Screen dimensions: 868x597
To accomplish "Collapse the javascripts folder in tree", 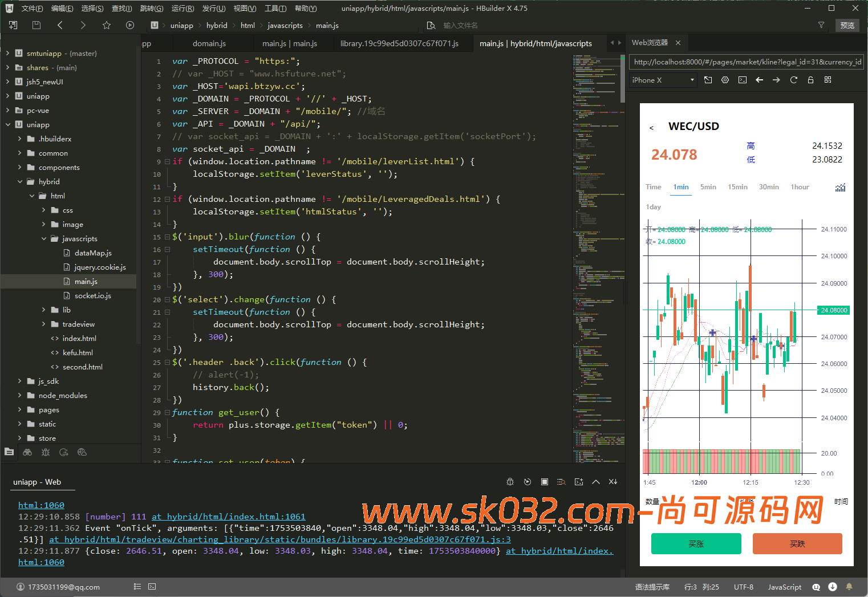I will [x=44, y=238].
